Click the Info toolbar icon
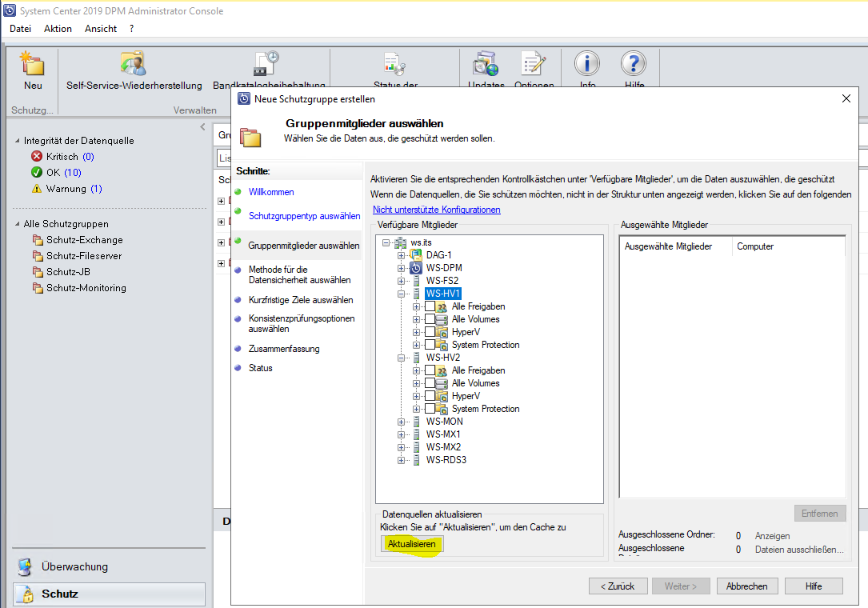This screenshot has width=868, height=608. pos(586,63)
